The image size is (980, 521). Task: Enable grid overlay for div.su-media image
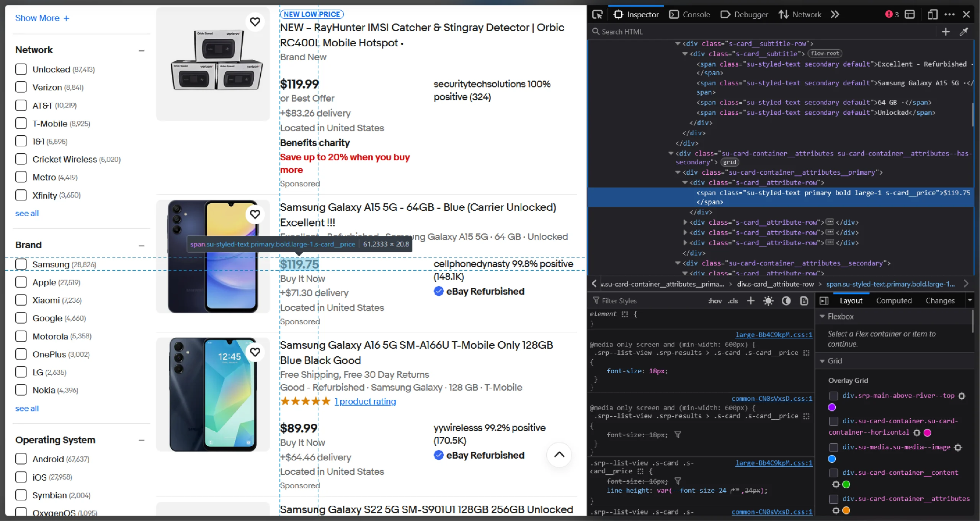pyautogui.click(x=833, y=447)
